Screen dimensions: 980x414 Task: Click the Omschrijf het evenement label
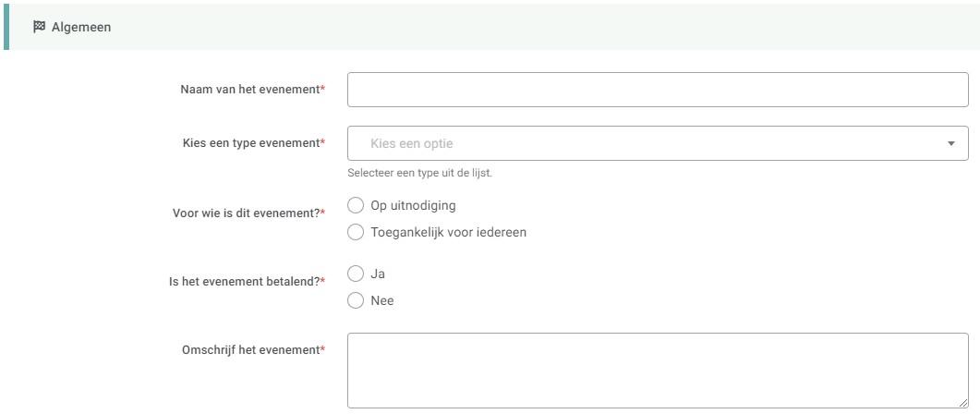249,350
